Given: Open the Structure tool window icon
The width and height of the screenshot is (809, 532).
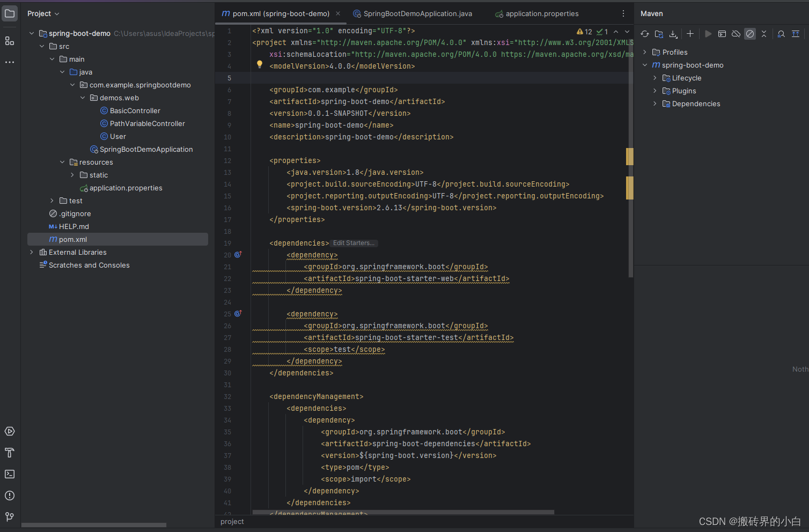Looking at the screenshot, I should (x=10, y=41).
